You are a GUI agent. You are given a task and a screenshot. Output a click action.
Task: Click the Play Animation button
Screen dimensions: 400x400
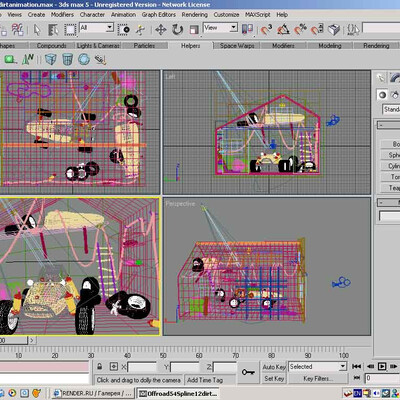[382, 366]
